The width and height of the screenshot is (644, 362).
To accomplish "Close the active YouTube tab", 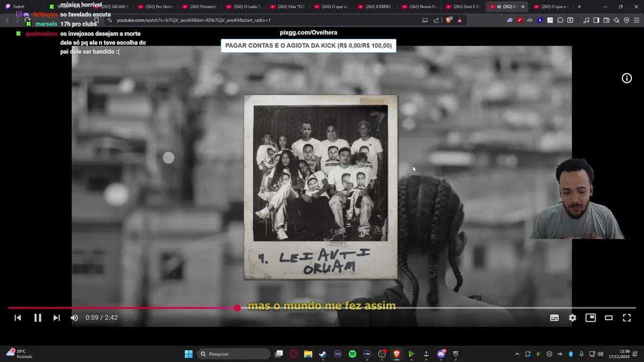I will point(523,7).
